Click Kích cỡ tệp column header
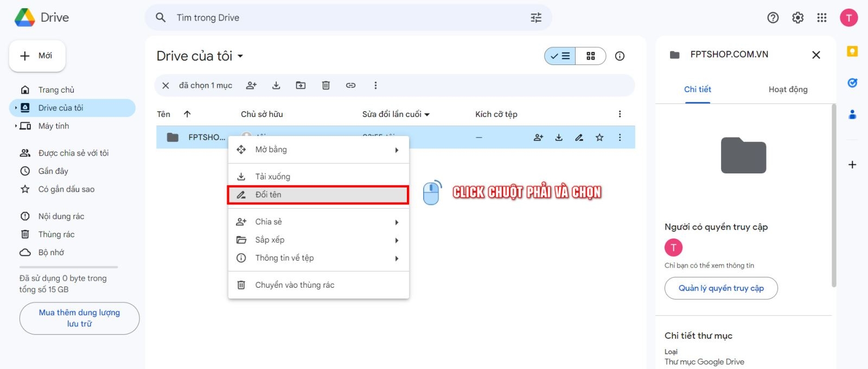 pyautogui.click(x=496, y=114)
